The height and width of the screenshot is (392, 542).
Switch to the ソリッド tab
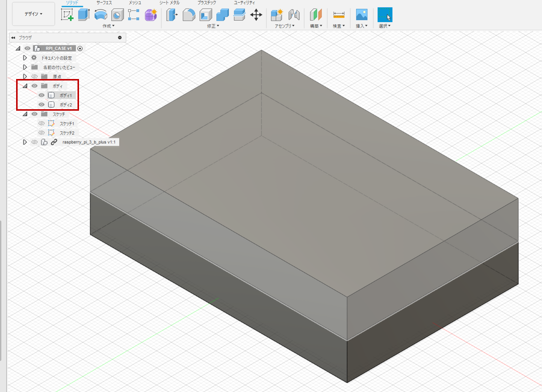[72, 3]
